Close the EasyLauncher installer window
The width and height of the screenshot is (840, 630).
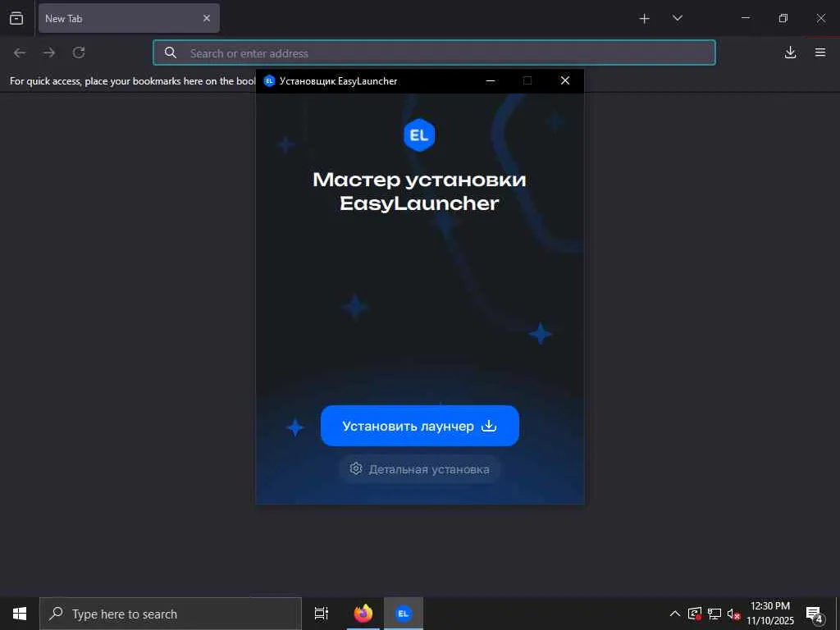point(564,81)
